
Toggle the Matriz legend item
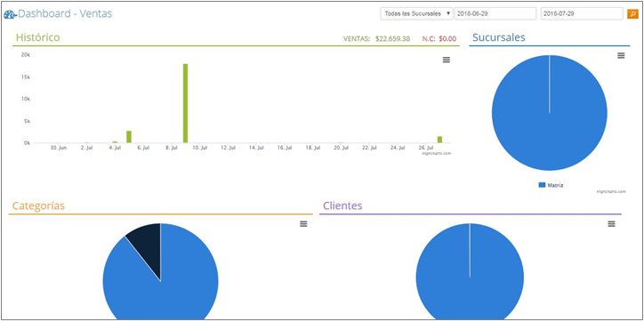(x=551, y=185)
